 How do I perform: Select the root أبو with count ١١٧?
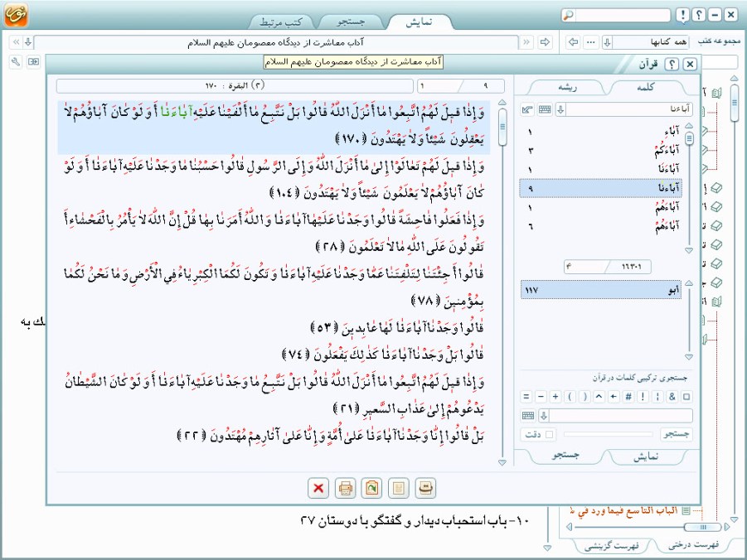pos(601,290)
